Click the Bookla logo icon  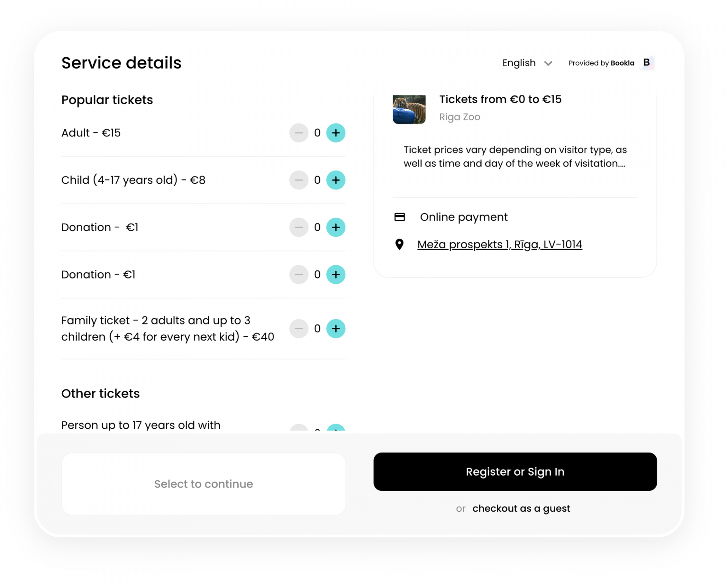(x=646, y=63)
